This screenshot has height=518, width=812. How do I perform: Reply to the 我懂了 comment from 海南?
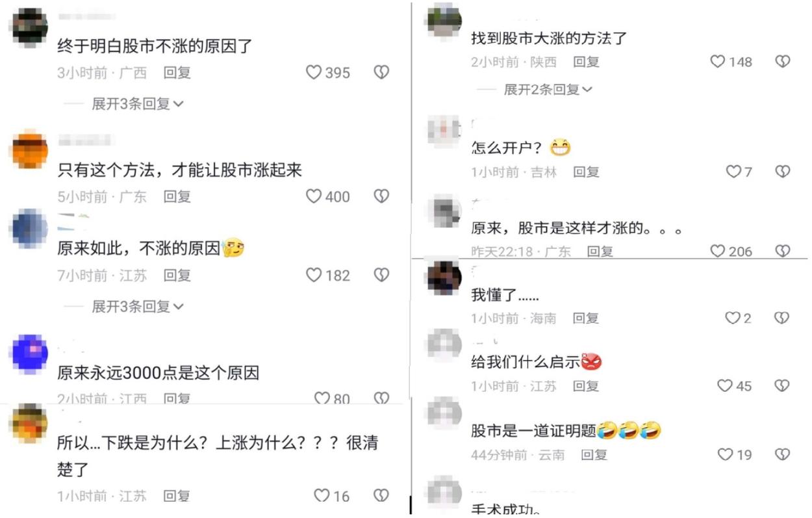pyautogui.click(x=586, y=318)
